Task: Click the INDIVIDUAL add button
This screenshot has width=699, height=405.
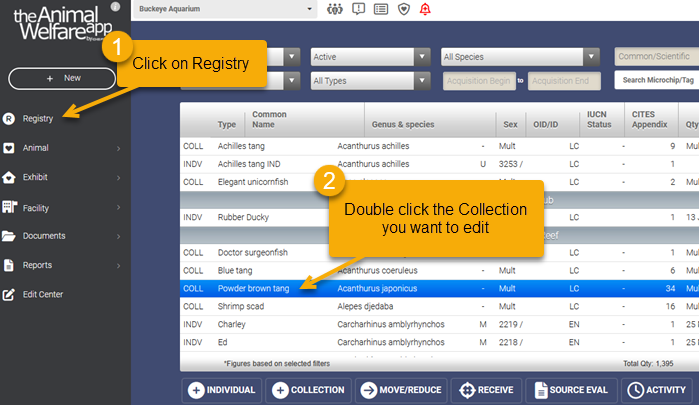Action: click(x=222, y=390)
